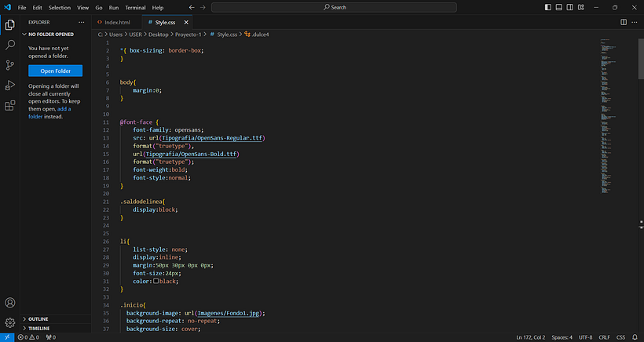Screen dimensions: 644x342
Task: Click the editor vertical scrollbar thumb
Action: 641,59
